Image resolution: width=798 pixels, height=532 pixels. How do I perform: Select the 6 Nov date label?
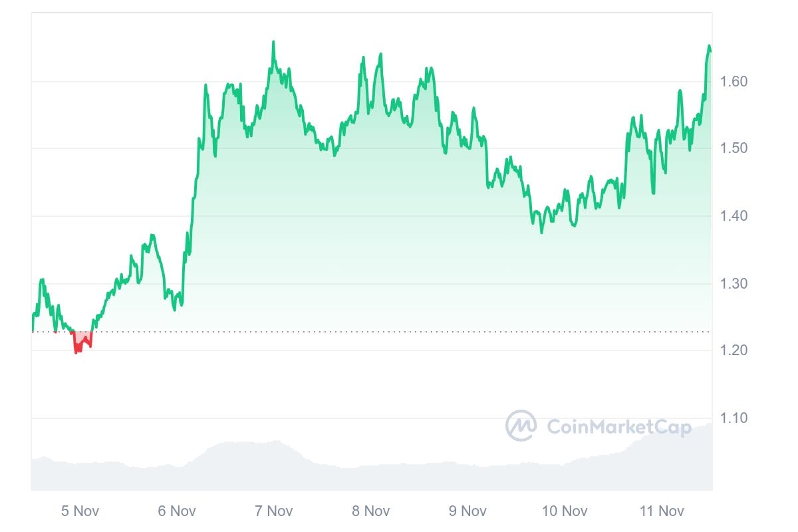(177, 511)
